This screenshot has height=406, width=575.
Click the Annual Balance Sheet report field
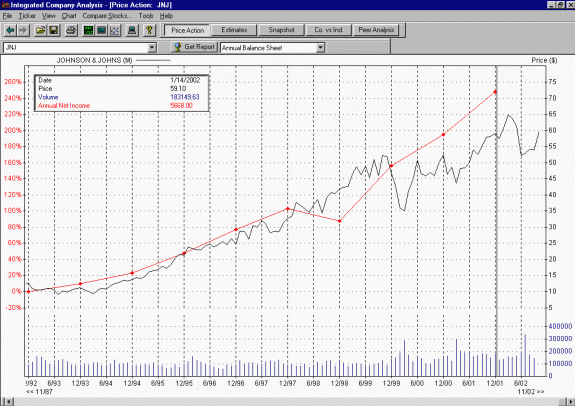pos(268,48)
